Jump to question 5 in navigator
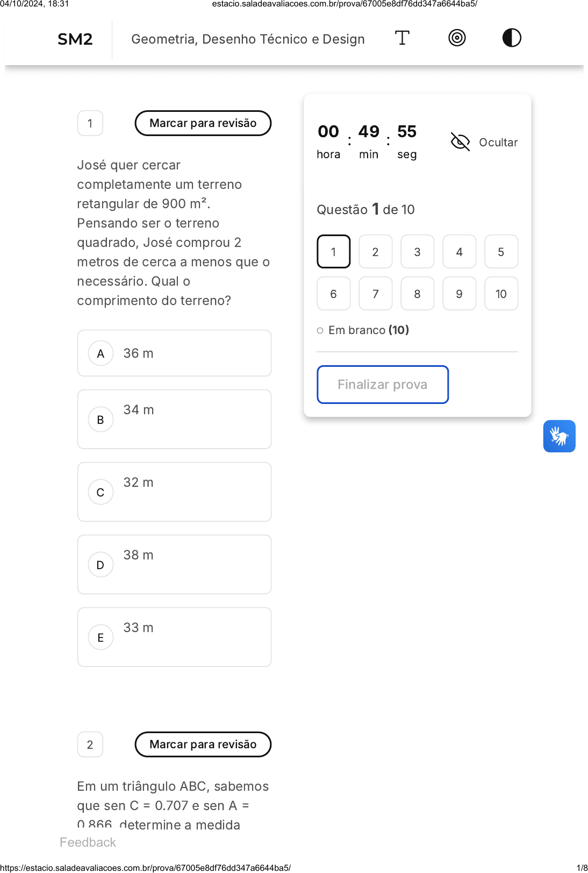This screenshot has height=873, width=588. coord(501,252)
